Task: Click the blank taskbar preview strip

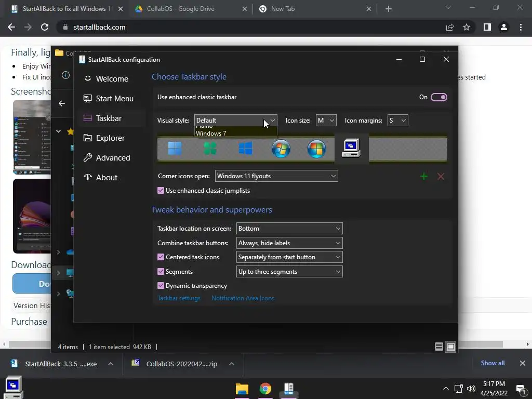Action: click(x=408, y=149)
